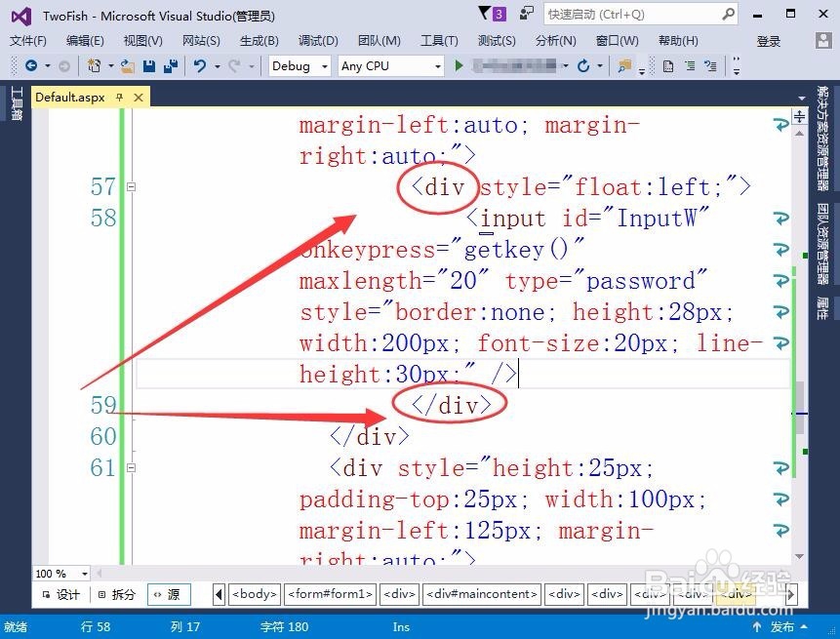Click the save all icon
Image resolution: width=840 pixels, height=639 pixels.
pyautogui.click(x=171, y=66)
